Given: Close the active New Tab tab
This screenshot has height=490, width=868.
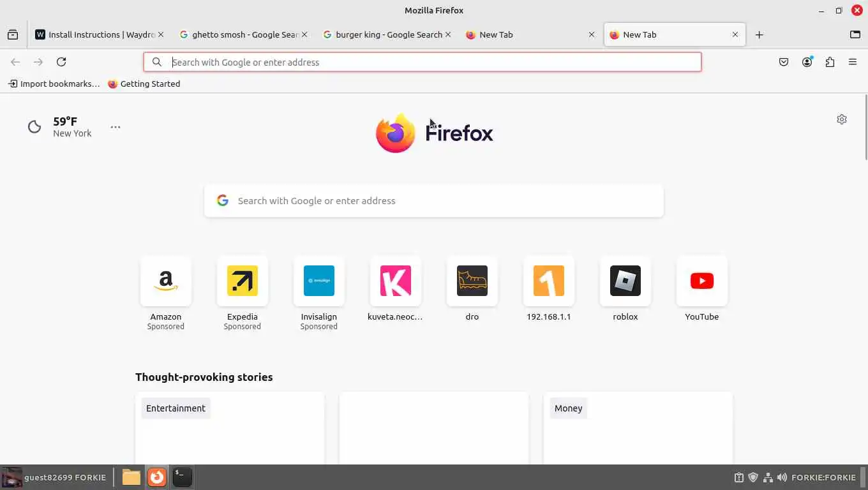Looking at the screenshot, I should (735, 34).
